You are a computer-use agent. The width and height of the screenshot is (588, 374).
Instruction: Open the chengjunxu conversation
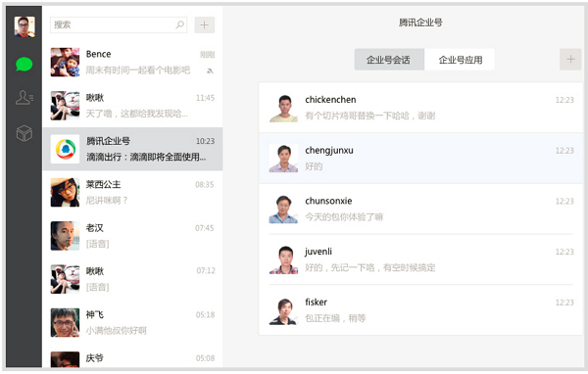point(420,159)
